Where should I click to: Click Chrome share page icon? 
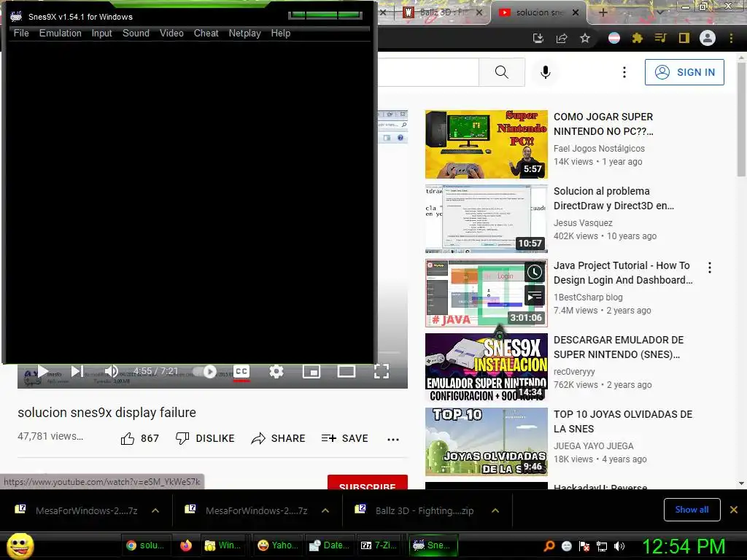tap(562, 38)
